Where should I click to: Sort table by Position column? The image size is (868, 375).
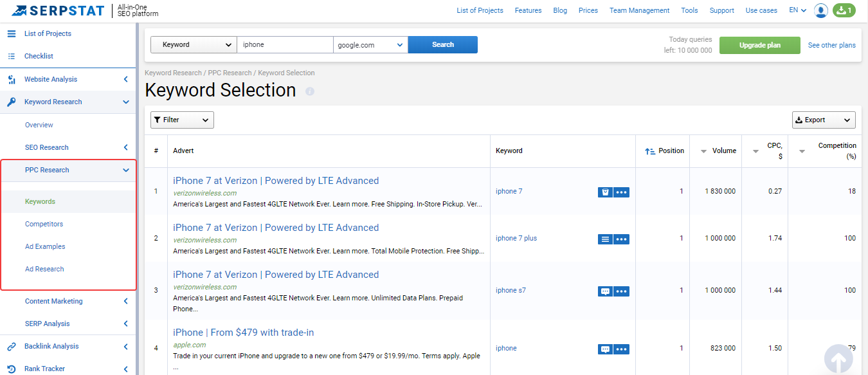click(664, 151)
